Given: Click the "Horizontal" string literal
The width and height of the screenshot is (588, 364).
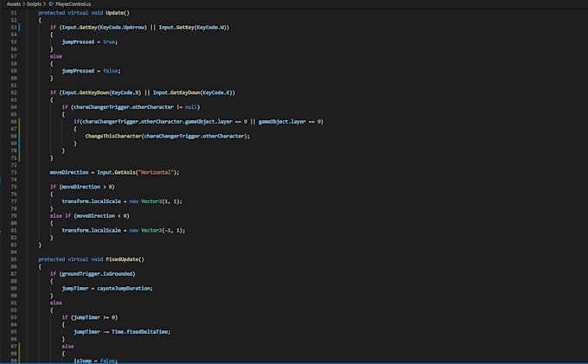Looking at the screenshot, I should tap(156, 172).
